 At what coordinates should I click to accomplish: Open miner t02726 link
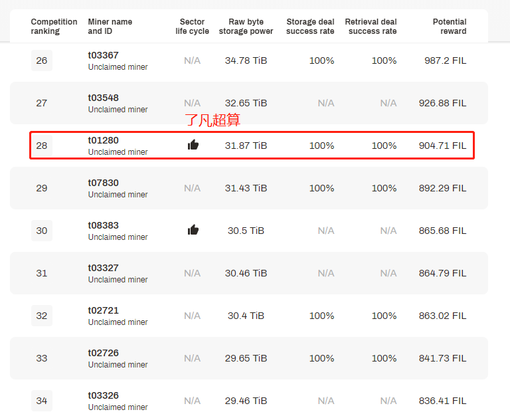pyautogui.click(x=103, y=353)
